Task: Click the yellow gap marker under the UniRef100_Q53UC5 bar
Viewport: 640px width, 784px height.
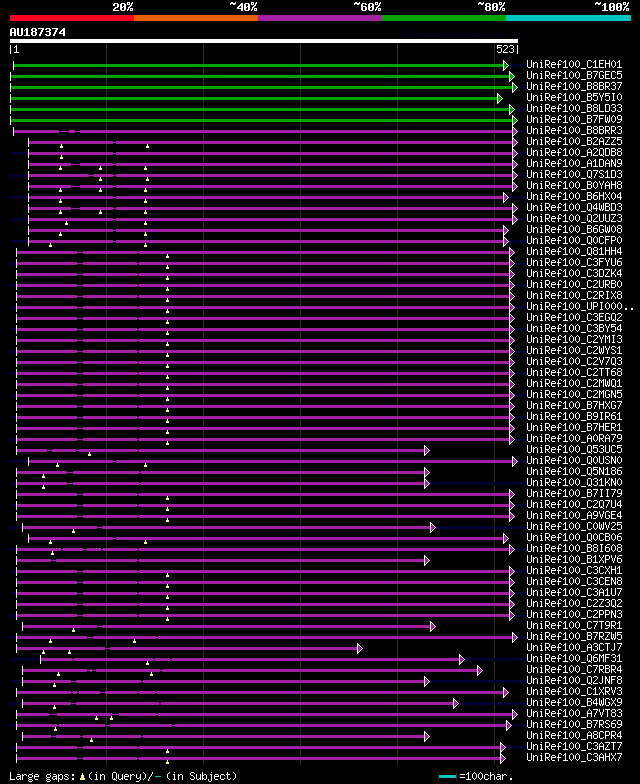Action: 90,454
